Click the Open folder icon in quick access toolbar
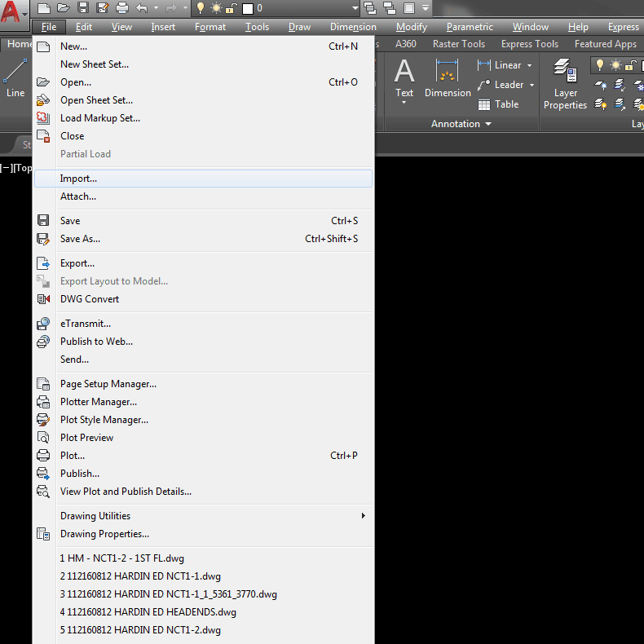Image resolution: width=644 pixels, height=644 pixels. pos(64,8)
